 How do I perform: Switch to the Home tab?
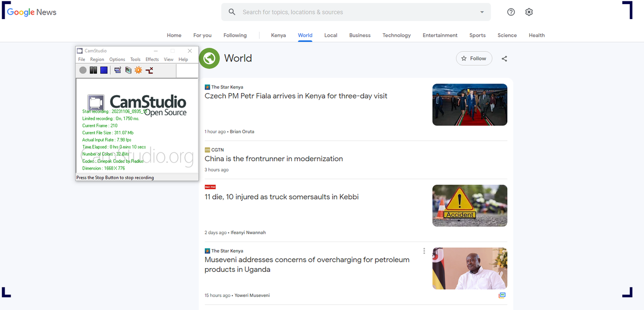click(174, 35)
